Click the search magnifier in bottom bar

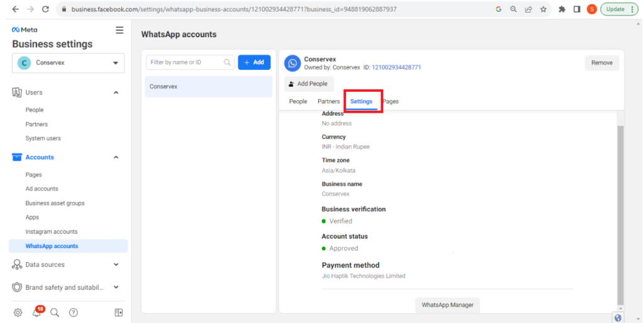(x=55, y=313)
